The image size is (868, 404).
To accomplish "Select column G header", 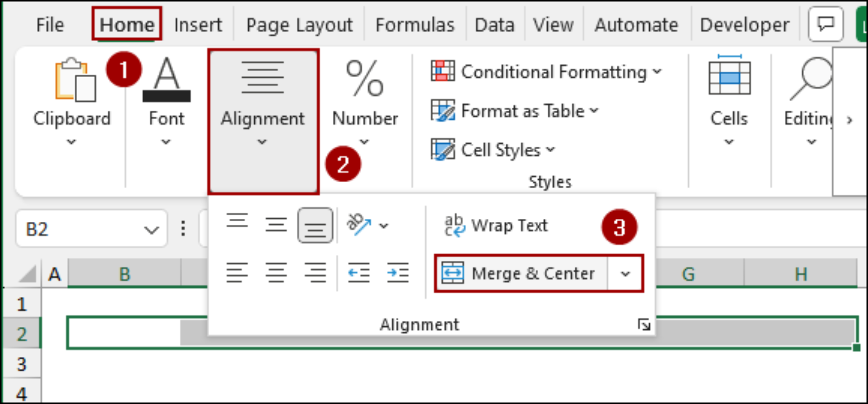I will coord(689,274).
